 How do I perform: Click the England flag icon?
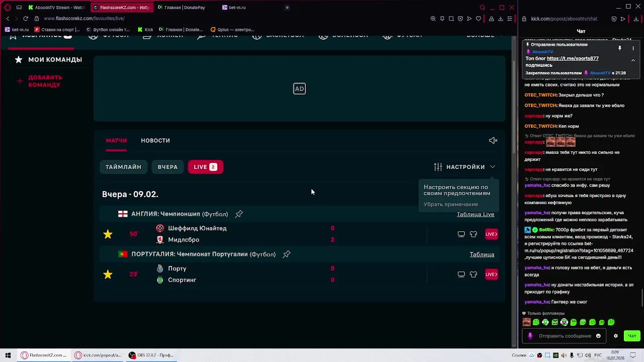coord(123,214)
